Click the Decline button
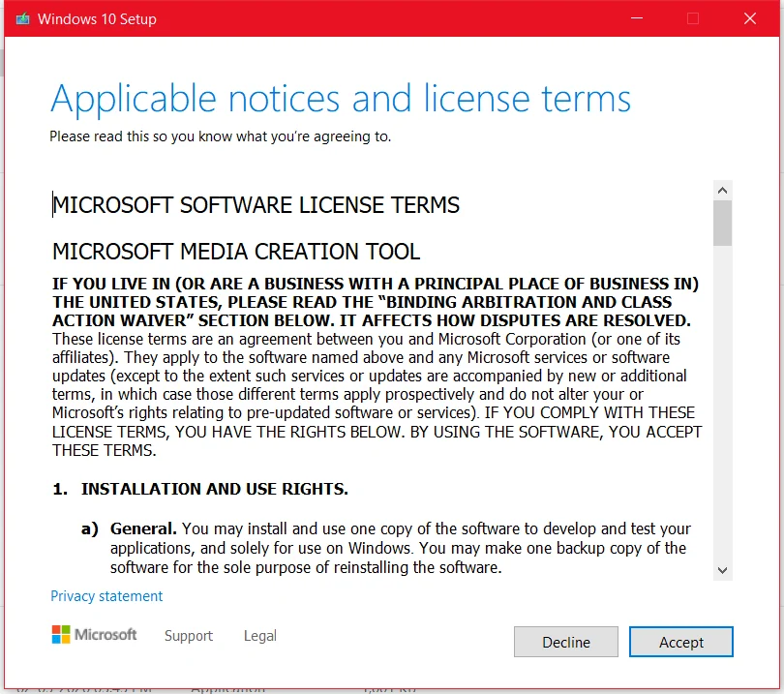 (x=566, y=642)
